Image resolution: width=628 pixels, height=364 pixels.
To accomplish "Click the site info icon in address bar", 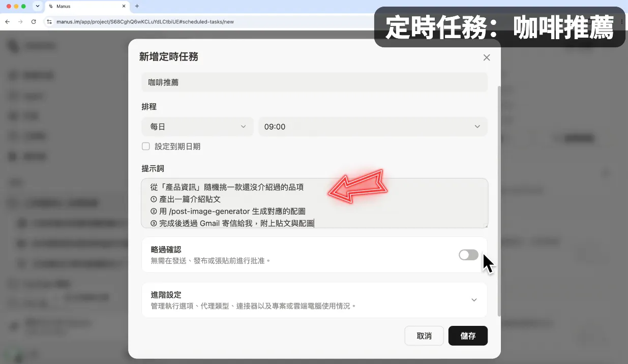I will click(x=49, y=22).
